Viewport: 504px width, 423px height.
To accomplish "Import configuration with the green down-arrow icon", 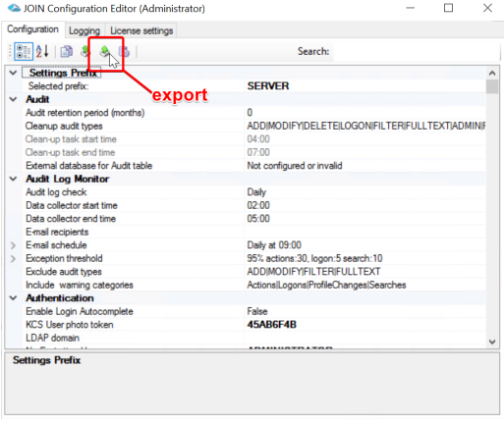I will 85,51.
